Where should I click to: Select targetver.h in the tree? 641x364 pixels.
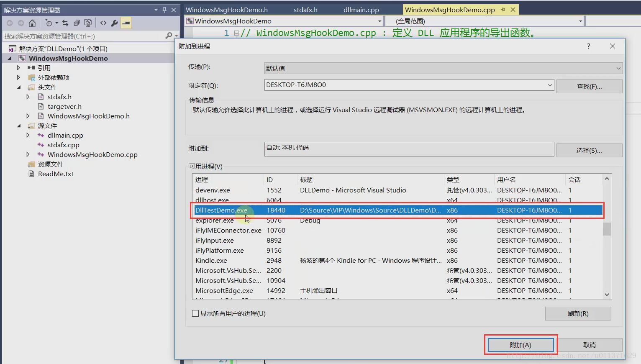tap(64, 106)
